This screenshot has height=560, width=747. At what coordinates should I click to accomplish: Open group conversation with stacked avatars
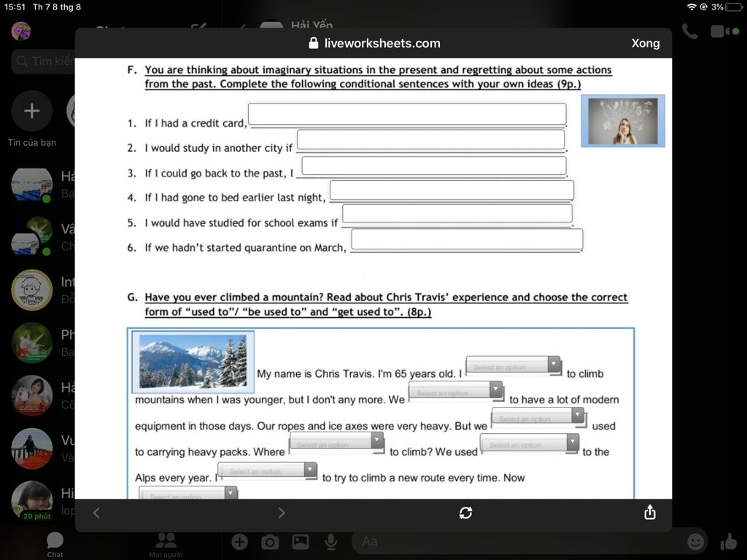[x=32, y=237]
